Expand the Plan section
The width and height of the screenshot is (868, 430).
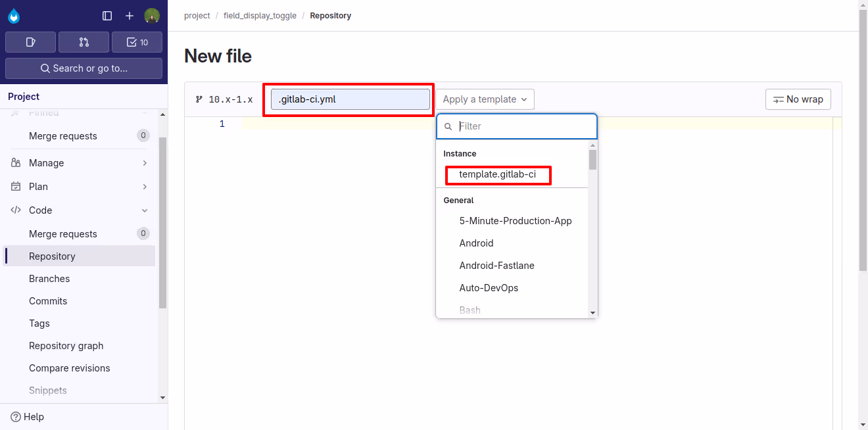(x=79, y=187)
